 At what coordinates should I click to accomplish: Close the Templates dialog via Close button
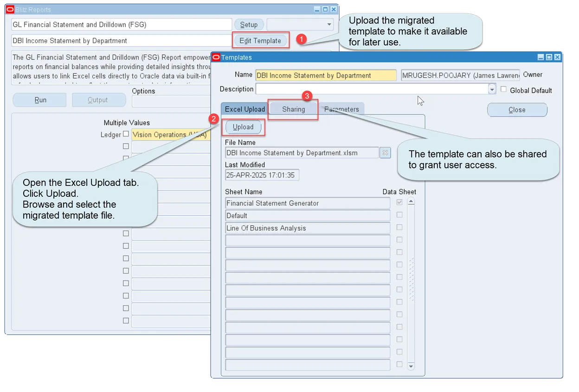tap(517, 110)
